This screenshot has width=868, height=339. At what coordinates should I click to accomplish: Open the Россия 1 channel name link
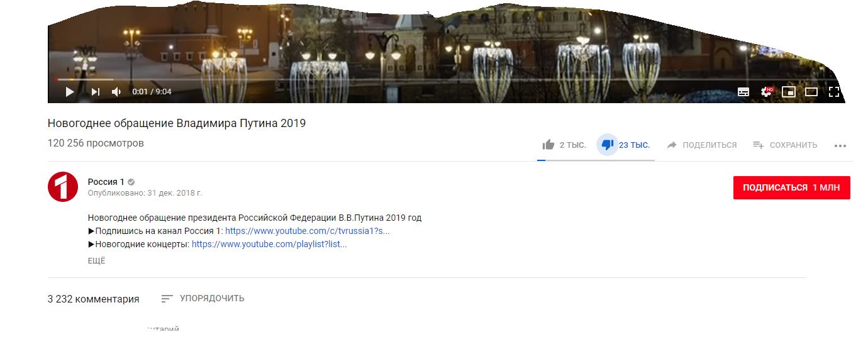106,182
